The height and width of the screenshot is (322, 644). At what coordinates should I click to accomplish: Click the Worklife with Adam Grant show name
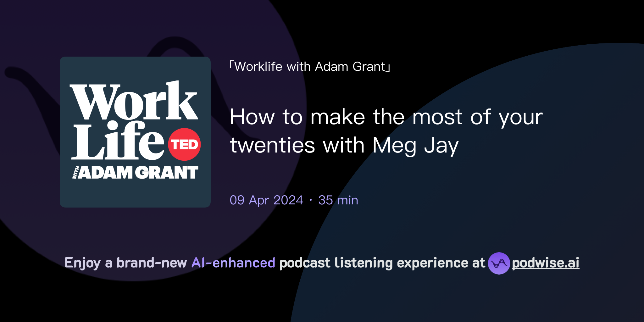pyautogui.click(x=310, y=66)
